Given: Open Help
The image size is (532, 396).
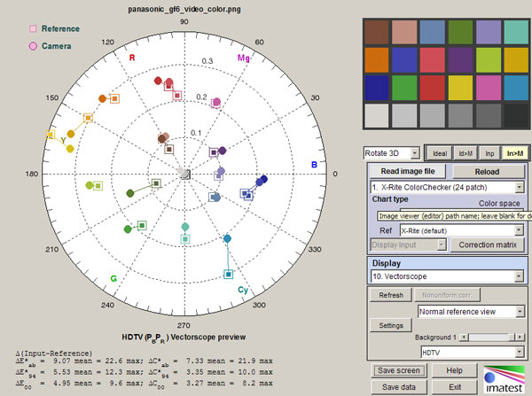Looking at the screenshot, I should tap(454, 370).
